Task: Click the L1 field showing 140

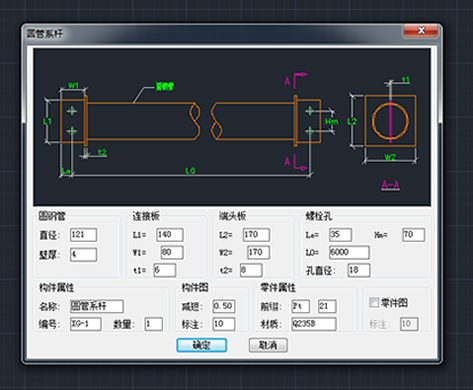Action: coord(170,235)
